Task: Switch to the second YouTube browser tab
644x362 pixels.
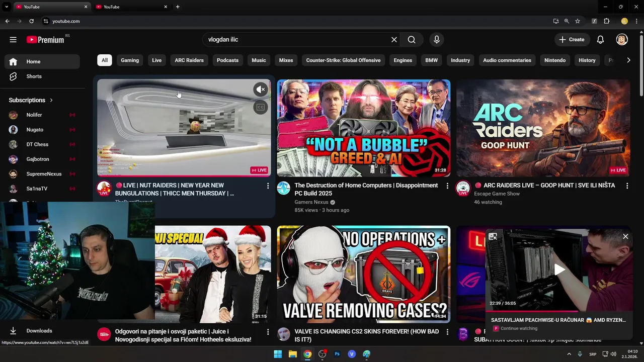Action: click(131, 7)
